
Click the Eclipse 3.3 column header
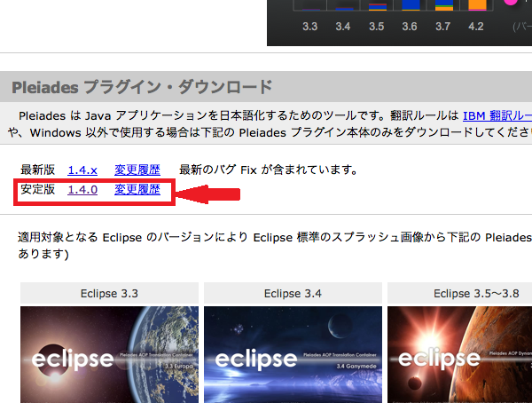[x=110, y=293]
